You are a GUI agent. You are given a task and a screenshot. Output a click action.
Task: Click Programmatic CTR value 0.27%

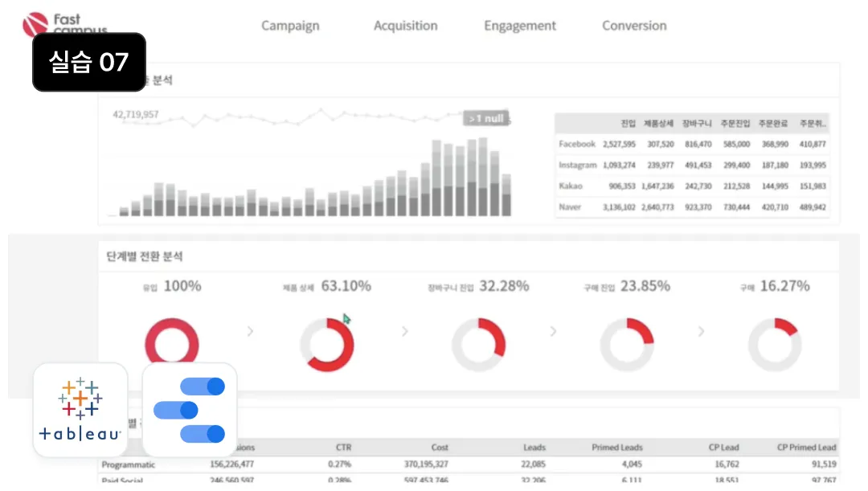point(339,464)
